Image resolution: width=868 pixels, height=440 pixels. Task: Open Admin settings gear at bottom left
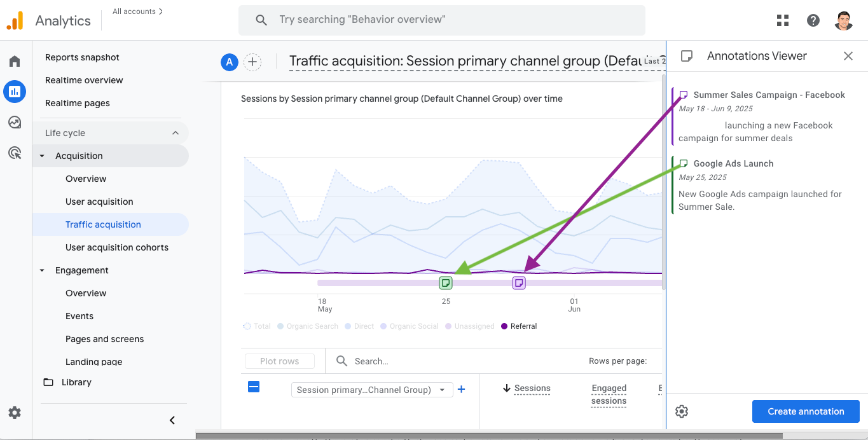coord(15,413)
